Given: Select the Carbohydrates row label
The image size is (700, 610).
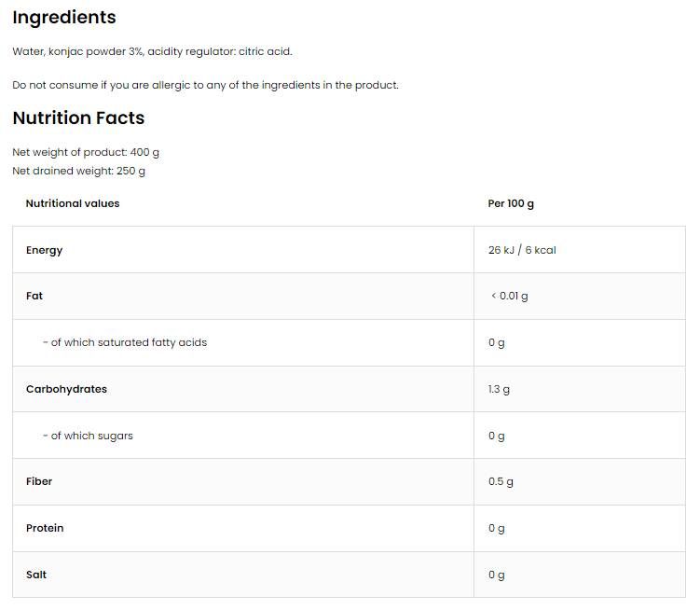Looking at the screenshot, I should [66, 389].
